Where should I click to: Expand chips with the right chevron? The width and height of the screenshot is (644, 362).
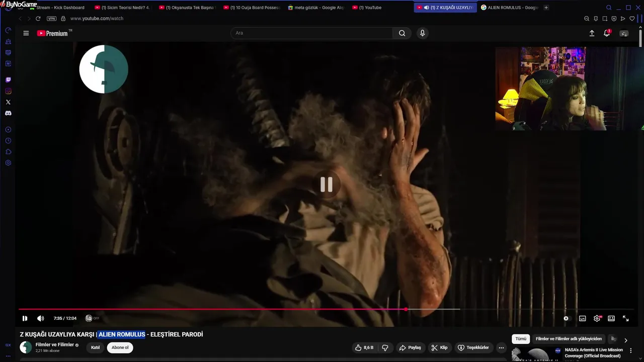[x=626, y=340]
